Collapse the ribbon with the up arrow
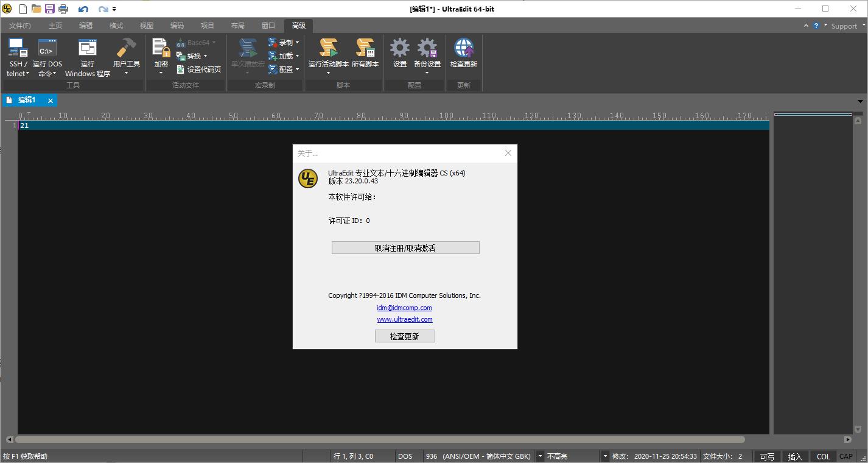Screen dimensions: 868x463 coord(807,26)
